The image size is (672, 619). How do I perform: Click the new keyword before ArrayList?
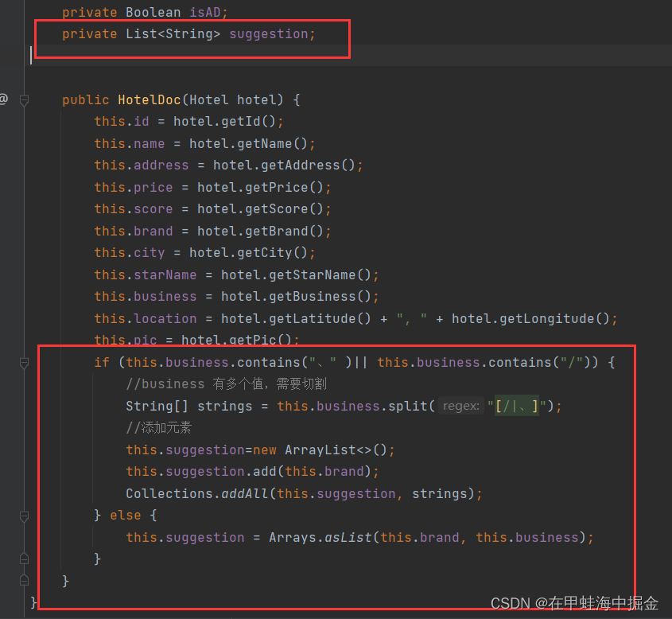pyautogui.click(x=265, y=450)
